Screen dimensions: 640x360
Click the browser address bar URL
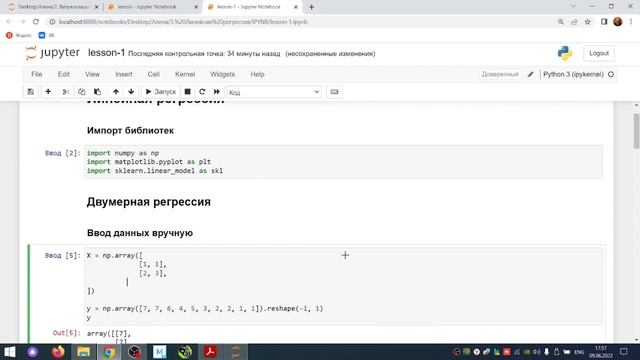tap(183, 22)
